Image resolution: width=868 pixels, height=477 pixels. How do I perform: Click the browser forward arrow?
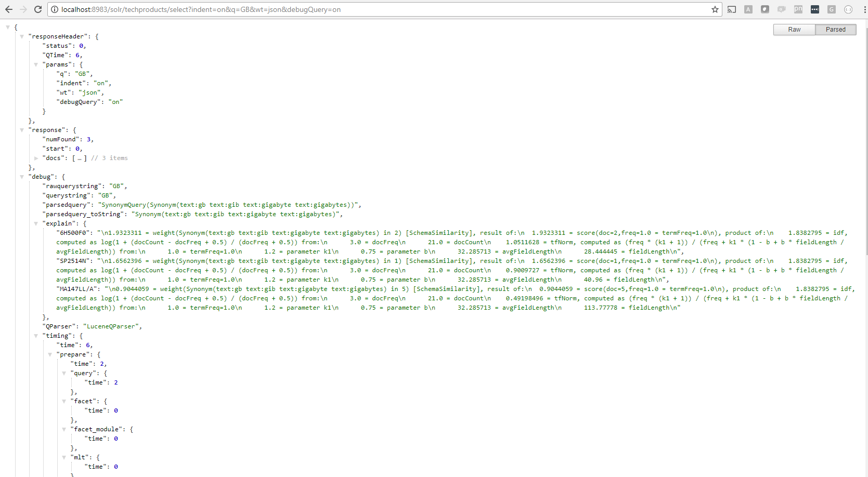(x=23, y=9)
